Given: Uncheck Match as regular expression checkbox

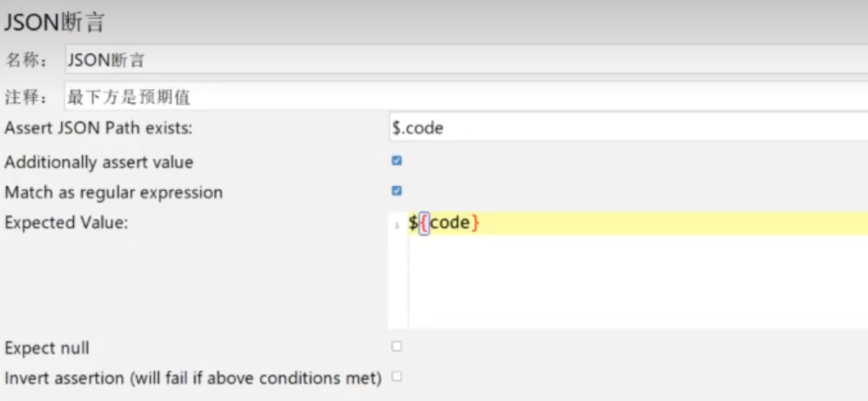Looking at the screenshot, I should click(x=397, y=191).
